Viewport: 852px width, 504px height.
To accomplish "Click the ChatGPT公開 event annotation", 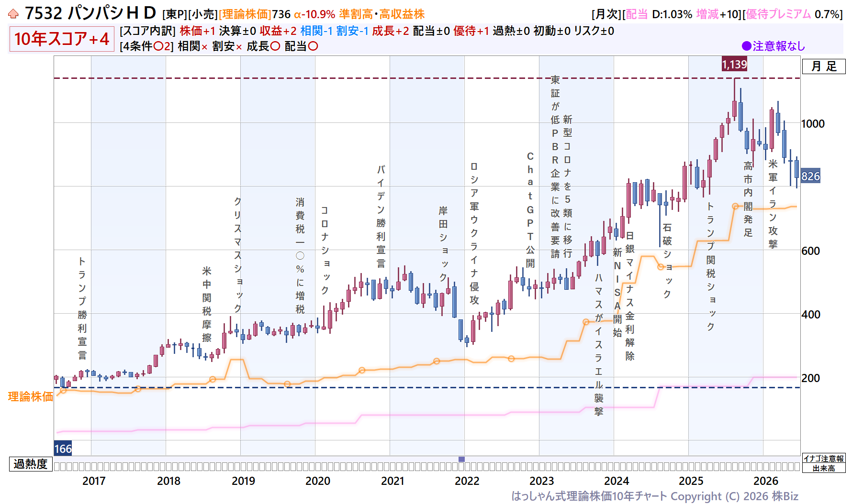I will tap(530, 209).
